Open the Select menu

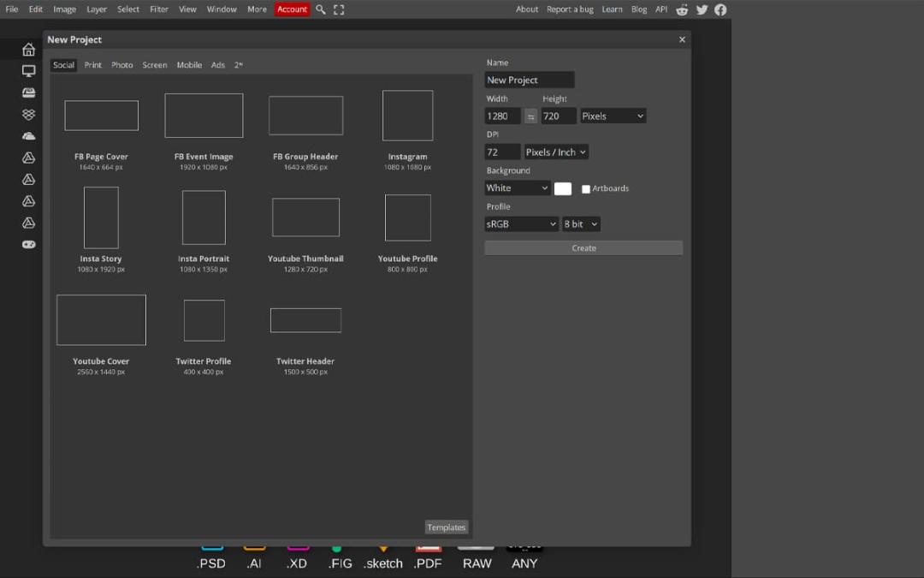(x=127, y=9)
